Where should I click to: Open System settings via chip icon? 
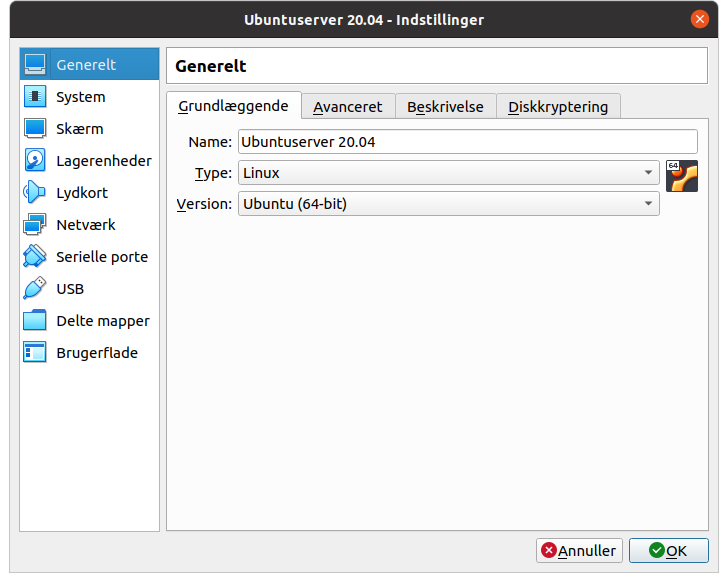[x=35, y=96]
